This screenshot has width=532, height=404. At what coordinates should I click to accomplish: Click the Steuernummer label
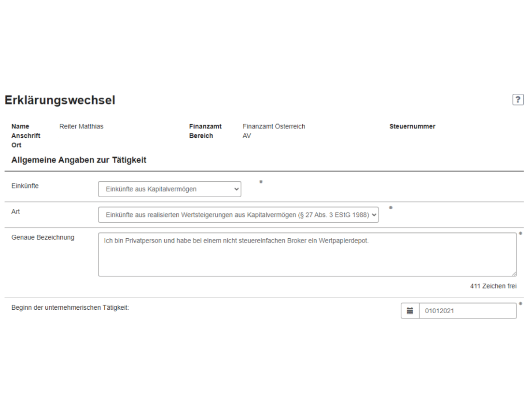412,126
